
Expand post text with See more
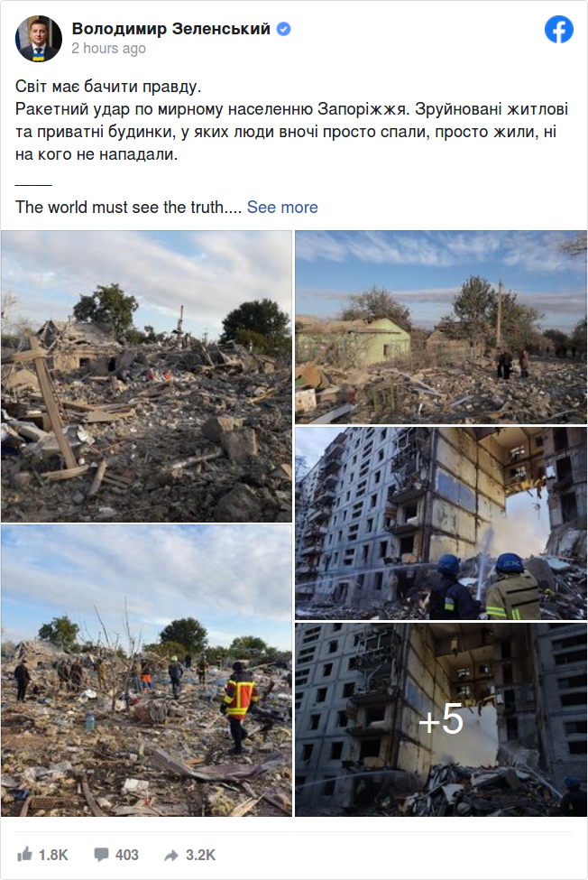coord(282,207)
